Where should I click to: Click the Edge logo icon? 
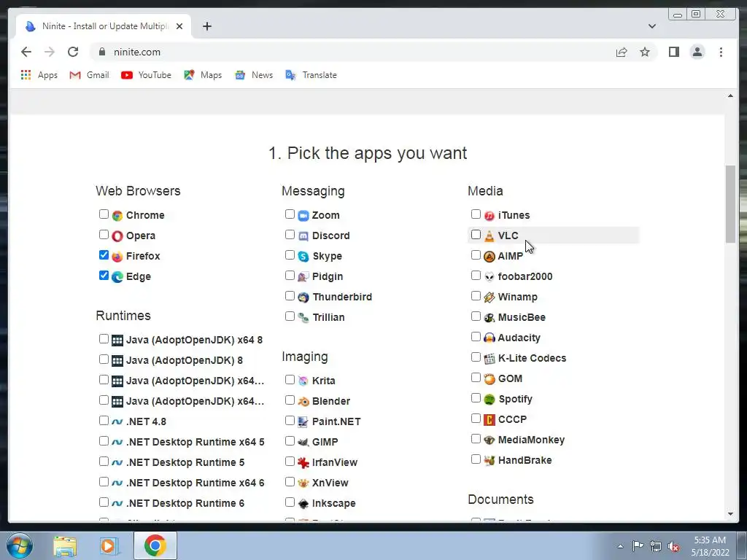point(117,277)
